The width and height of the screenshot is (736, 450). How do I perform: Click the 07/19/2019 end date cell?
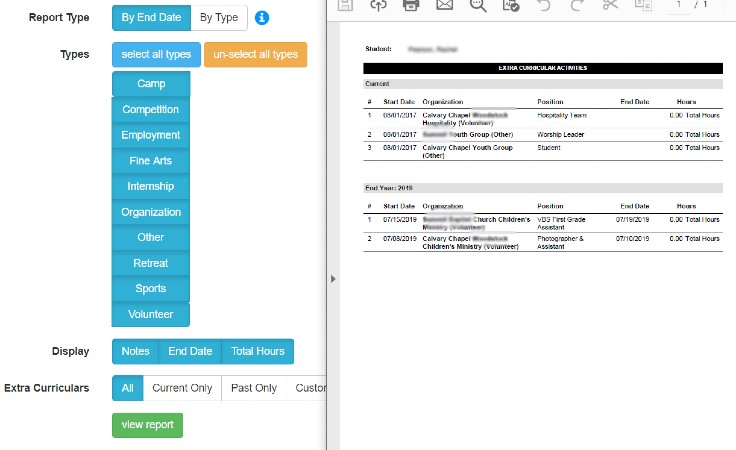[x=632, y=220]
